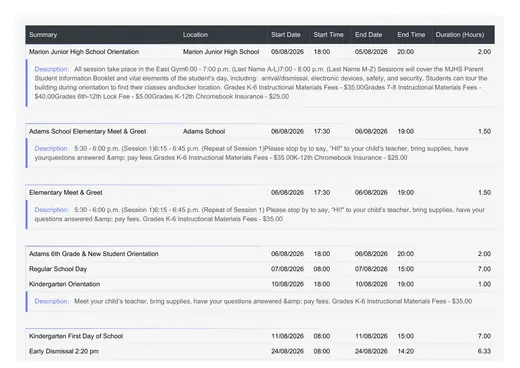Click the Marion Junior High School location cell
The height and width of the screenshot is (368, 520).
coord(221,52)
